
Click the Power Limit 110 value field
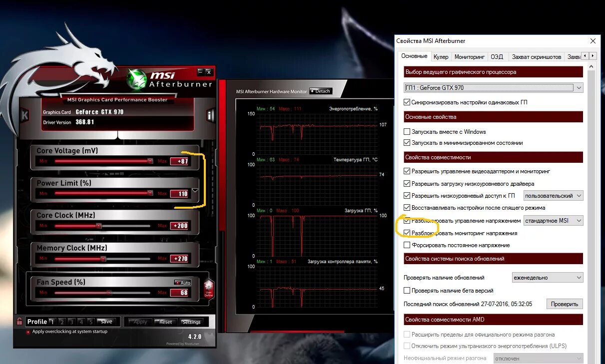coord(180,194)
